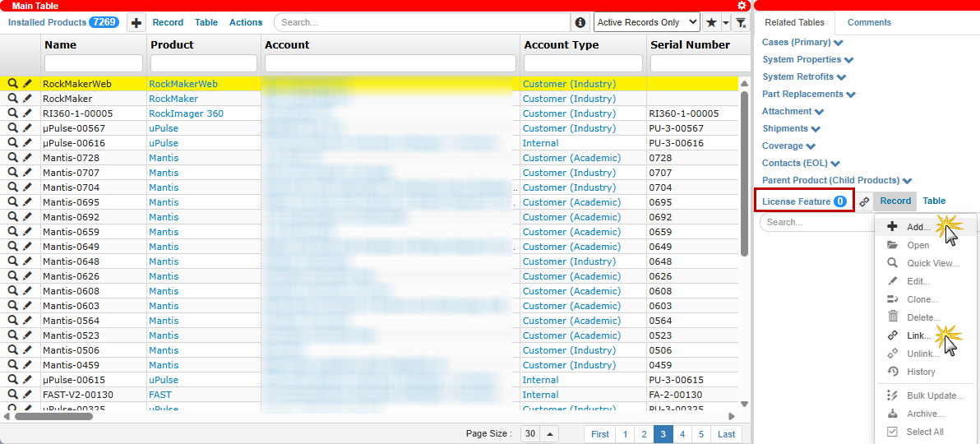Open the License Feature Record menu

coord(895,201)
